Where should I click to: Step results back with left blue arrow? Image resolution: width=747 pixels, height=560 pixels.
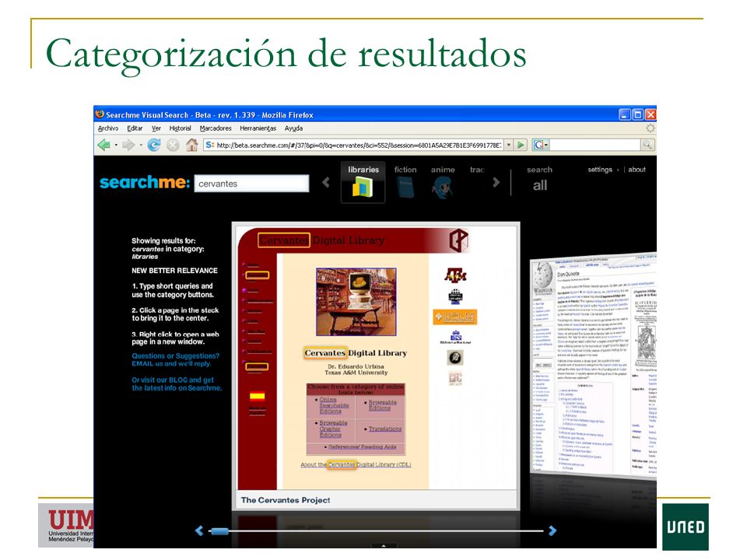click(x=199, y=530)
